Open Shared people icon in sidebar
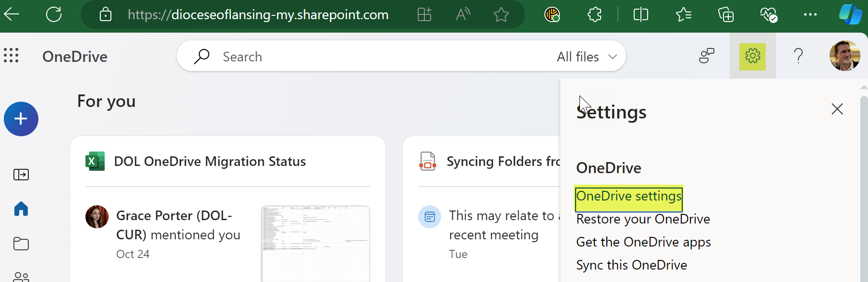The image size is (868, 282). [21, 277]
